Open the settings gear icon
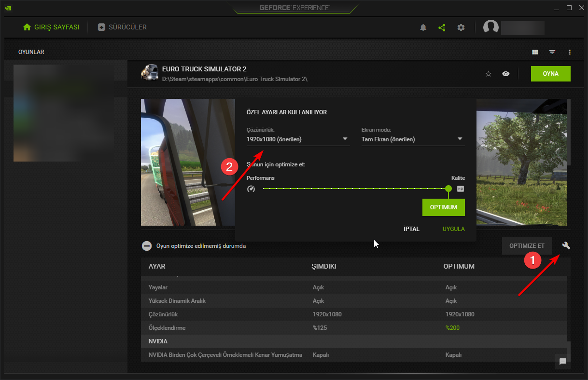 461,27
